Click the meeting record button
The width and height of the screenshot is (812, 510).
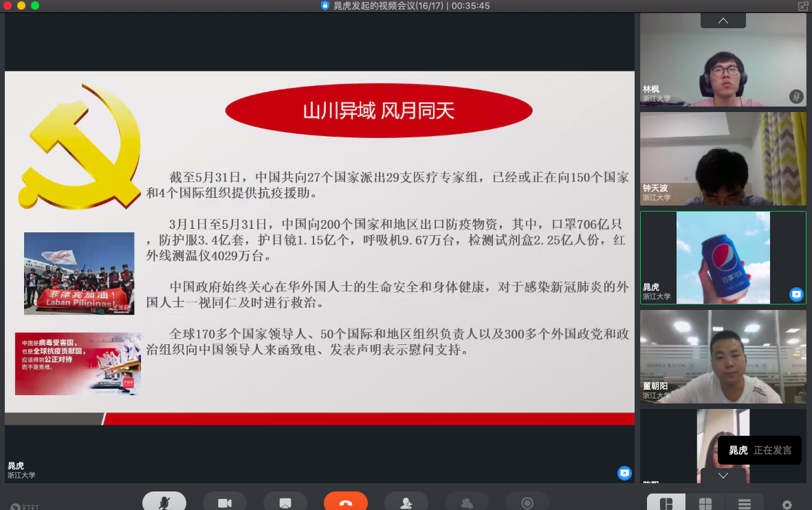tap(527, 502)
